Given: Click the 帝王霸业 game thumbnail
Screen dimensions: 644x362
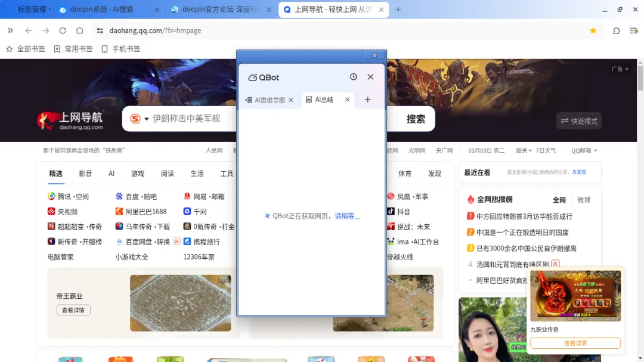Looking at the screenshot, I should 180,303.
